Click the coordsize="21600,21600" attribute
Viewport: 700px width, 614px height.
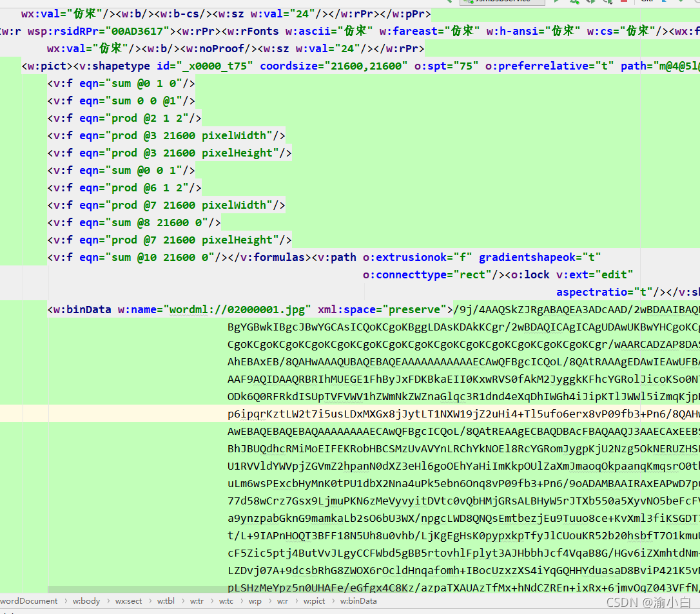coord(334,66)
